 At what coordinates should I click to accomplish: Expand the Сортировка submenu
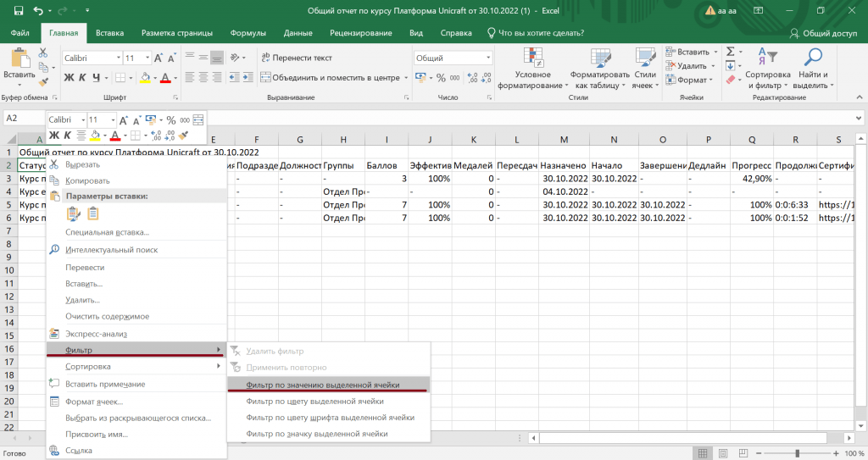tap(136, 367)
